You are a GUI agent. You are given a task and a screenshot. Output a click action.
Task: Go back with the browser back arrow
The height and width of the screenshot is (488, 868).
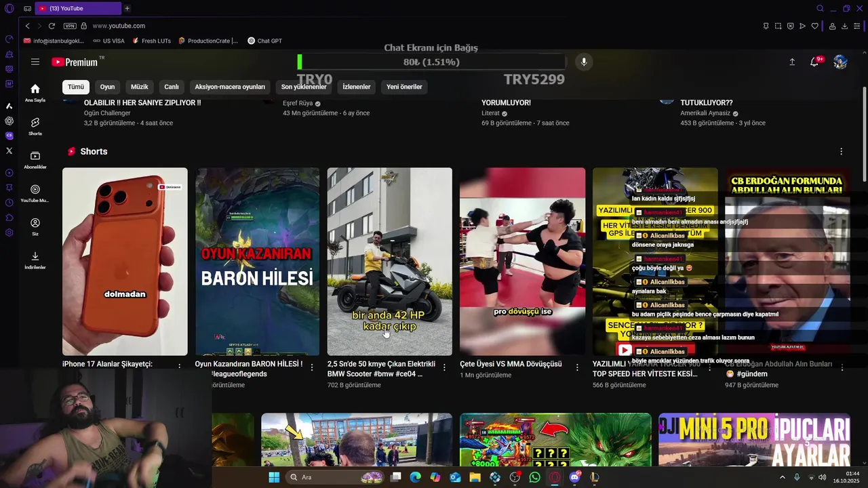[x=27, y=26]
